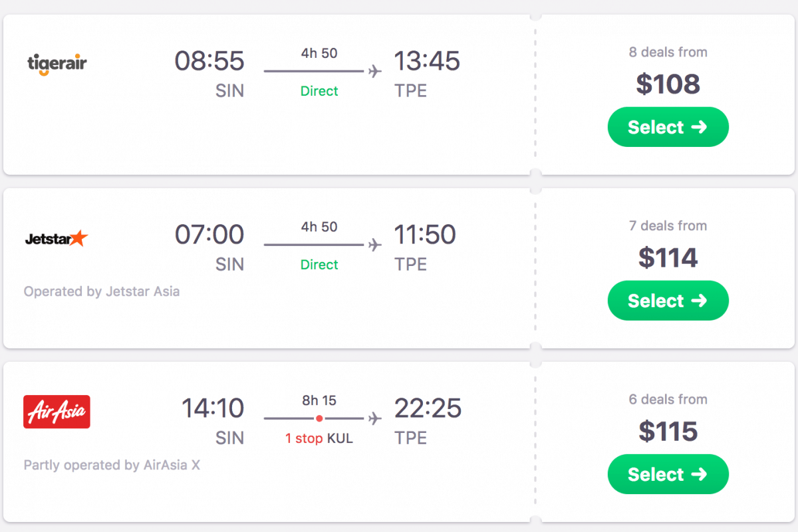Click the airplane icon on Jetstar flight

tap(375, 245)
